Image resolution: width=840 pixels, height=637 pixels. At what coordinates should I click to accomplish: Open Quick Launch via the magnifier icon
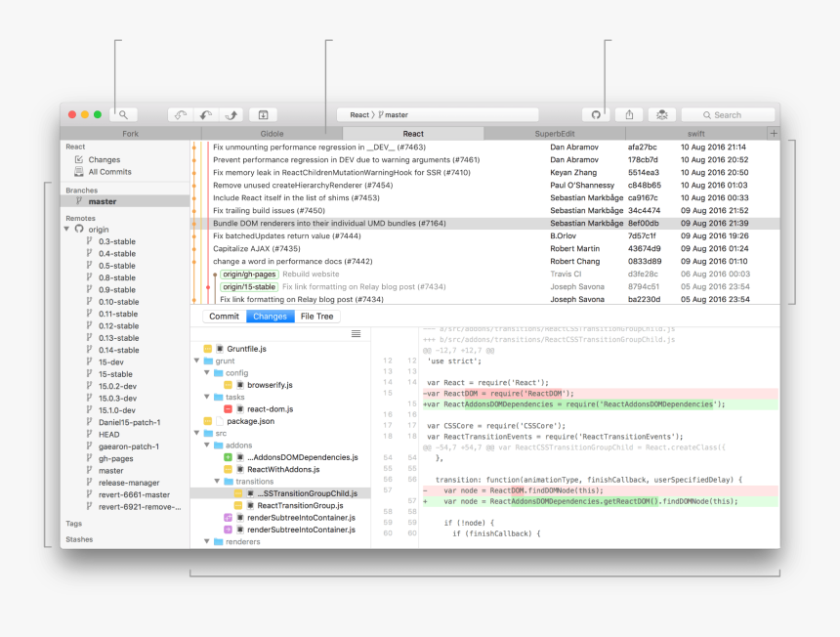(123, 113)
